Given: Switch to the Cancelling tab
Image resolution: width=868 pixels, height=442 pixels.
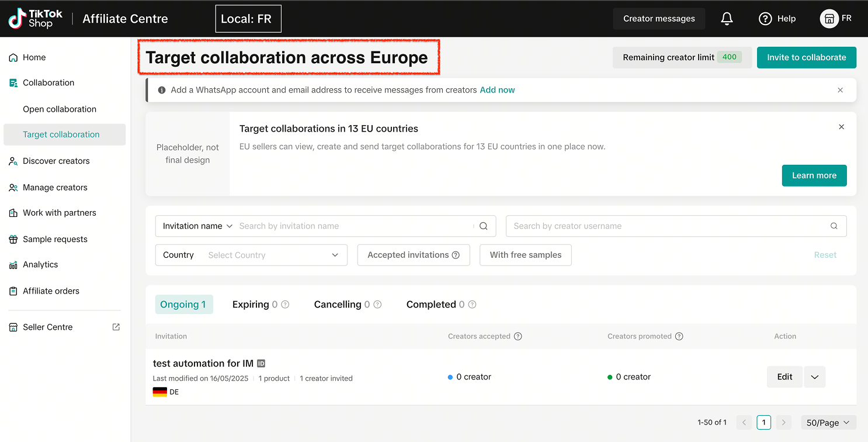Looking at the screenshot, I should pos(348,305).
